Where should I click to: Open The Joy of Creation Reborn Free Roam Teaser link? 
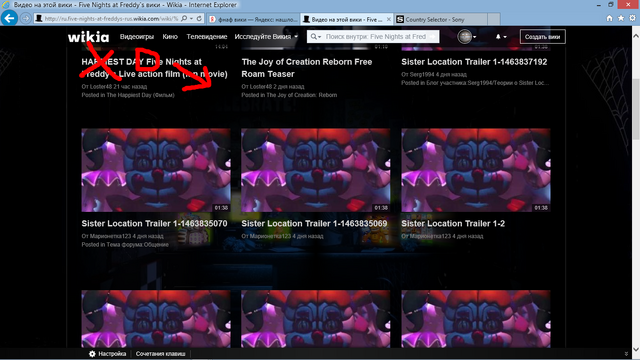307,68
